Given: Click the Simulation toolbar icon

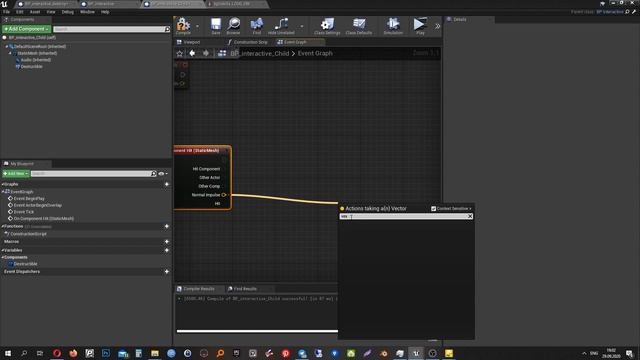Looking at the screenshot, I should [x=393, y=26].
